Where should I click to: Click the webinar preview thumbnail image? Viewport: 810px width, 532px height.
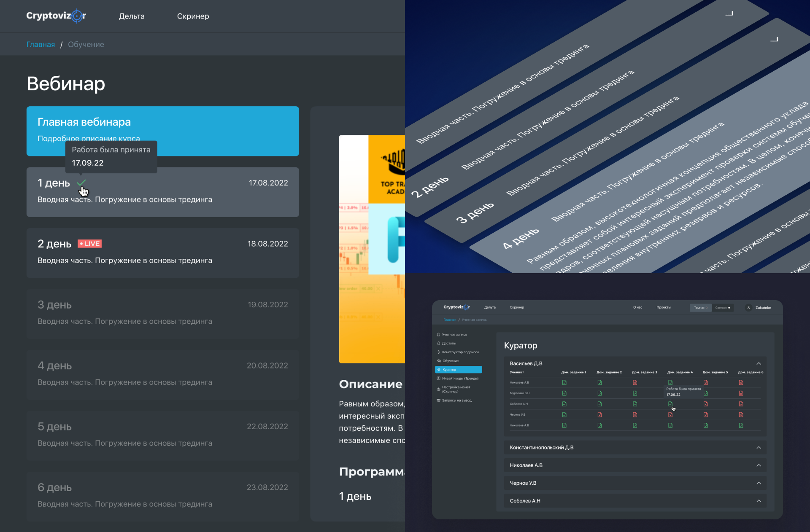[372, 249]
